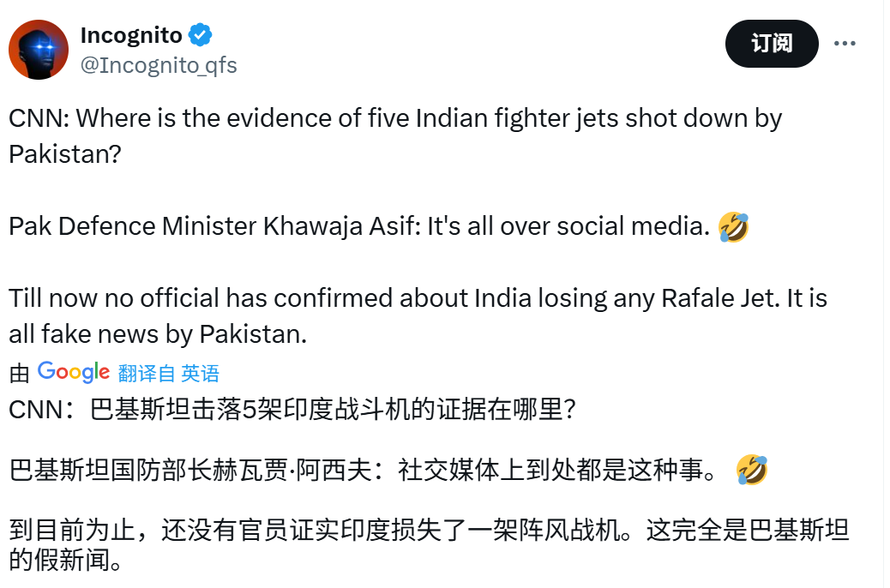Screen dimensions: 890x588
Task: Click the Incognito display name
Action: (x=130, y=35)
